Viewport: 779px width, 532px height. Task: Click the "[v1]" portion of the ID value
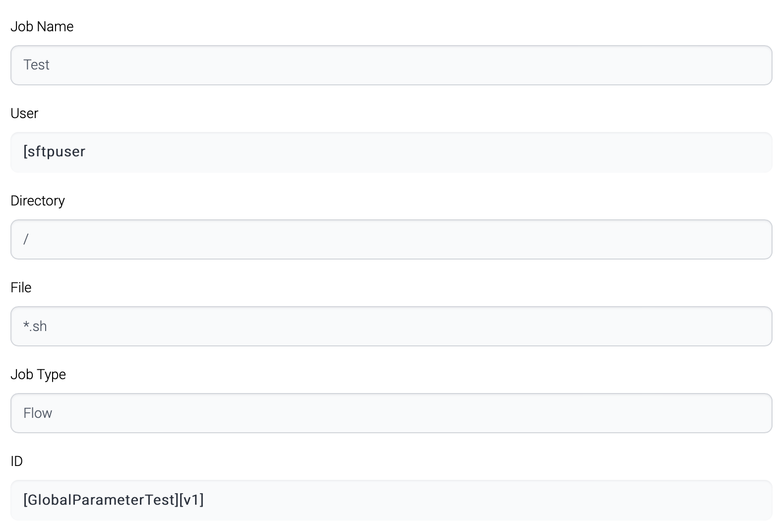(x=192, y=500)
